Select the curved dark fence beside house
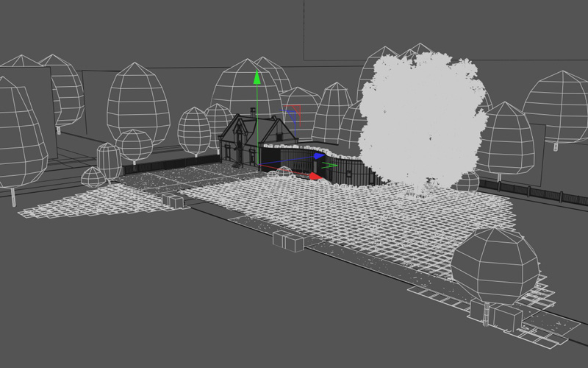The height and width of the screenshot is (368, 588). (319, 166)
